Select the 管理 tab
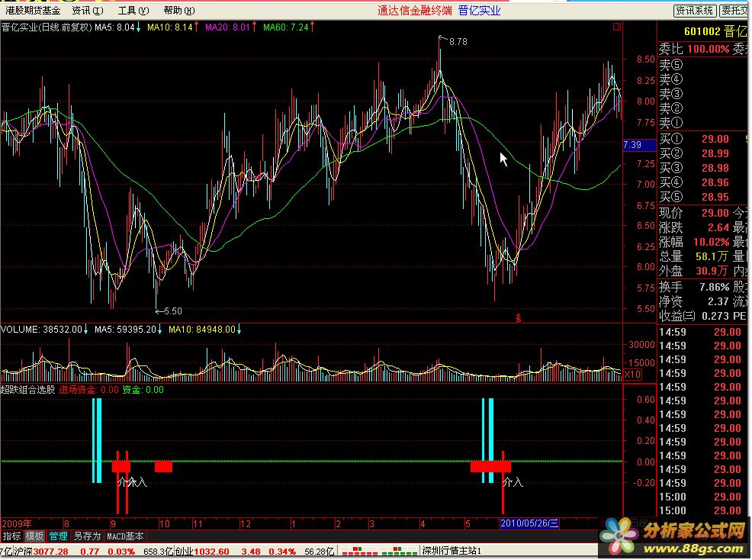Screen dimensions: 752x560 [x=58, y=536]
